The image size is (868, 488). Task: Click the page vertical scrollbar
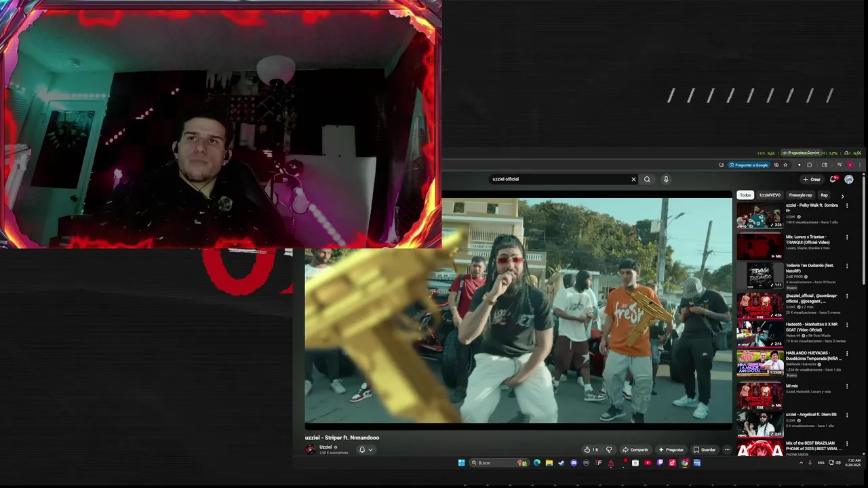coord(864,230)
